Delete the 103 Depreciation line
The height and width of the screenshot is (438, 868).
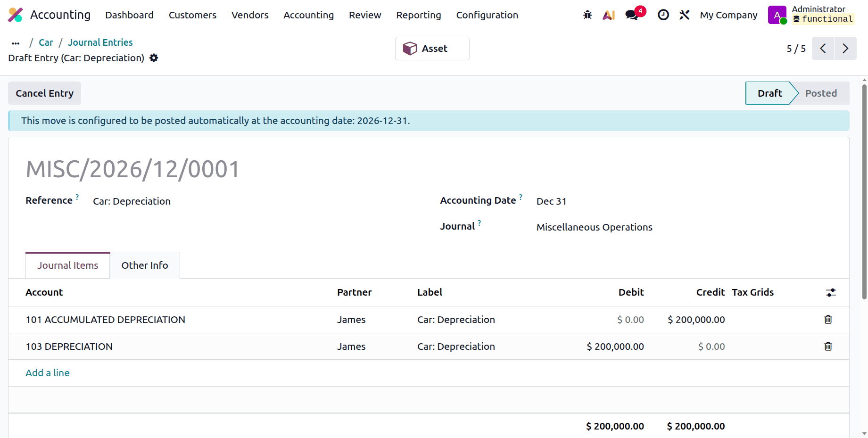(828, 347)
